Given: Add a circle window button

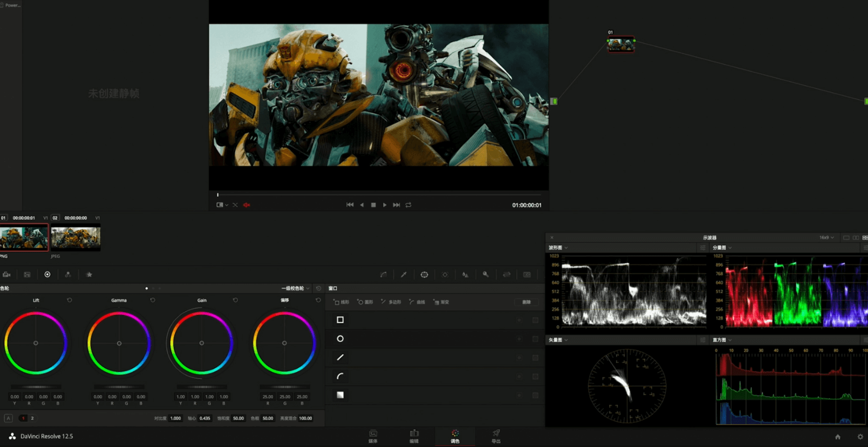Looking at the screenshot, I should (365, 302).
